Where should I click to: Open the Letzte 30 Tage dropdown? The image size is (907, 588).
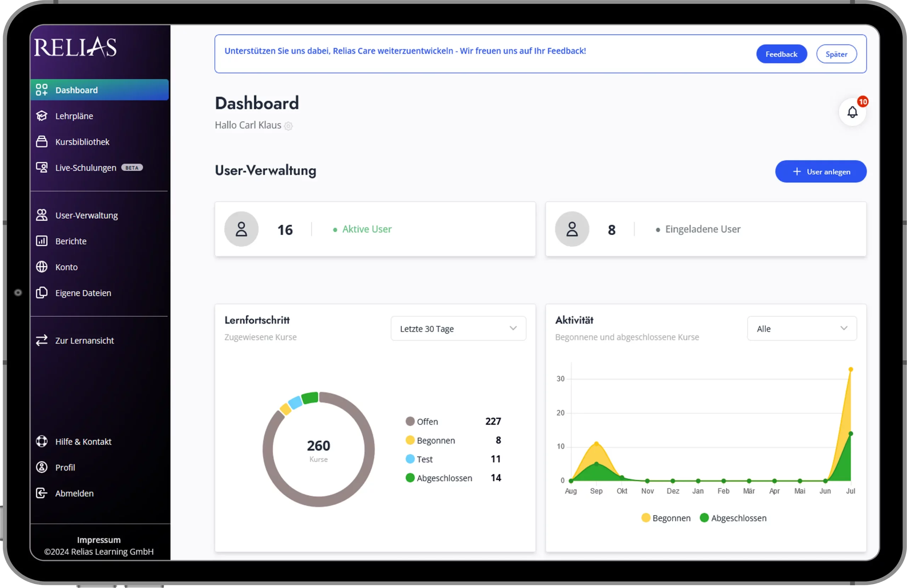[x=458, y=329]
